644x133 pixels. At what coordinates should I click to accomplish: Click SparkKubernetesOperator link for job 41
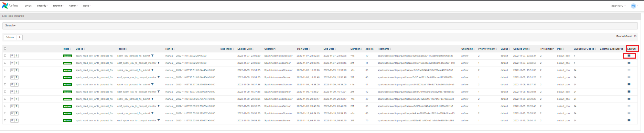click(278, 84)
